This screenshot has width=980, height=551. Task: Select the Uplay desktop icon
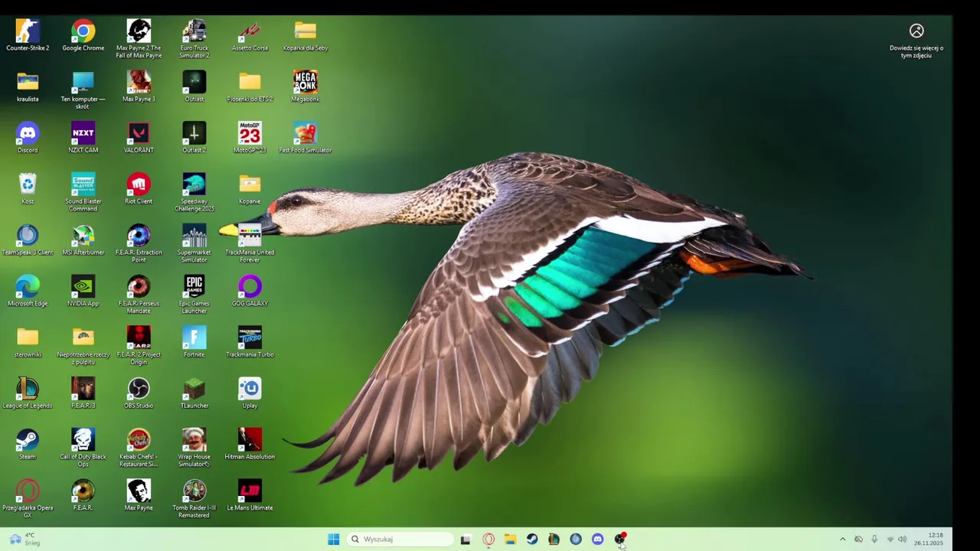tap(250, 394)
